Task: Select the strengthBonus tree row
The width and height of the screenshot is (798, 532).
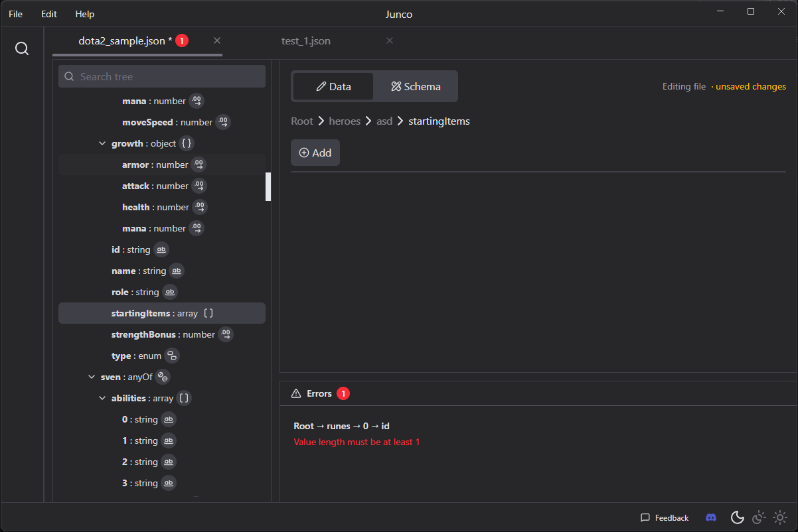Action: pyautogui.click(x=162, y=334)
